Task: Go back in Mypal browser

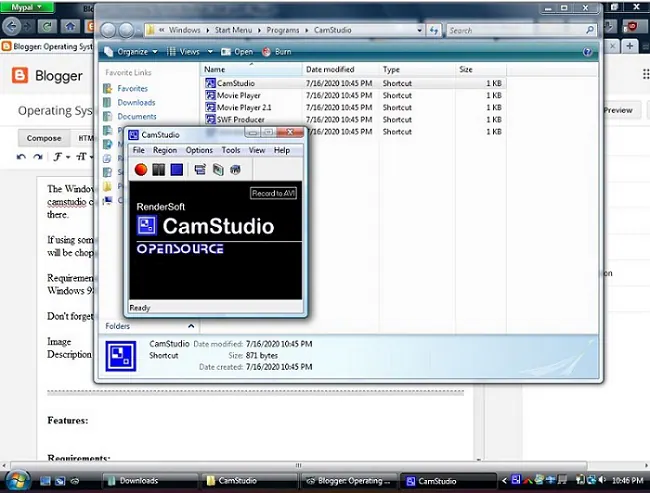Action: pyautogui.click(x=11, y=27)
